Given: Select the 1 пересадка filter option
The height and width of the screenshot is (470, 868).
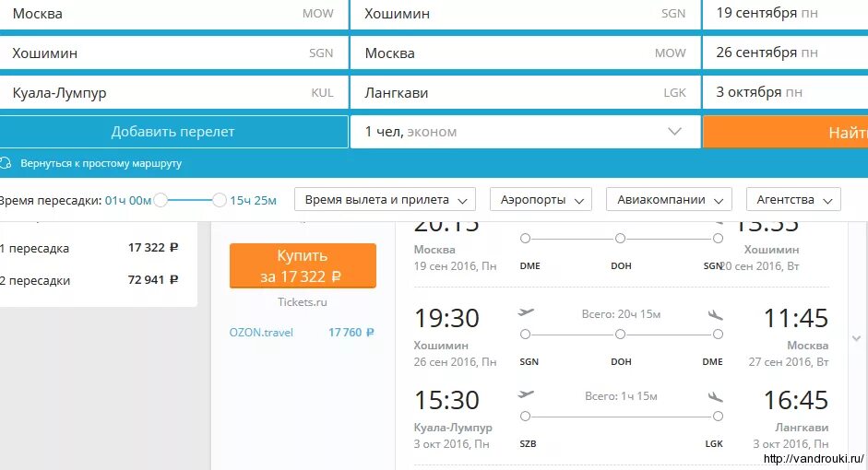Looking at the screenshot, I should 89,248.
